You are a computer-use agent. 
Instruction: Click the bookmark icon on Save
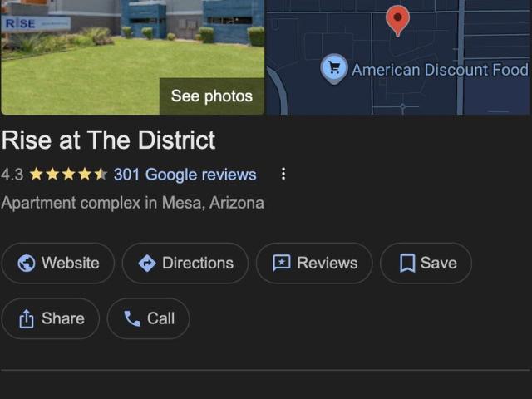pos(407,263)
